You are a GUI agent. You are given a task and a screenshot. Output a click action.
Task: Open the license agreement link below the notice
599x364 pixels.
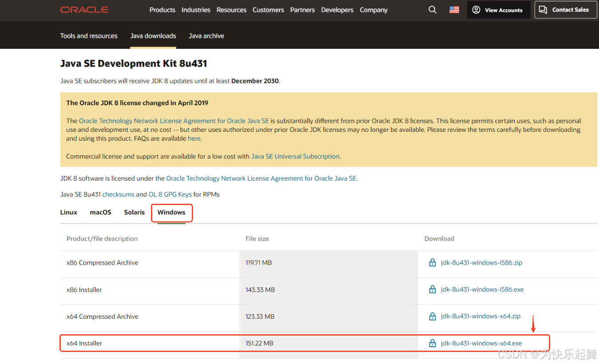pyautogui.click(x=261, y=178)
